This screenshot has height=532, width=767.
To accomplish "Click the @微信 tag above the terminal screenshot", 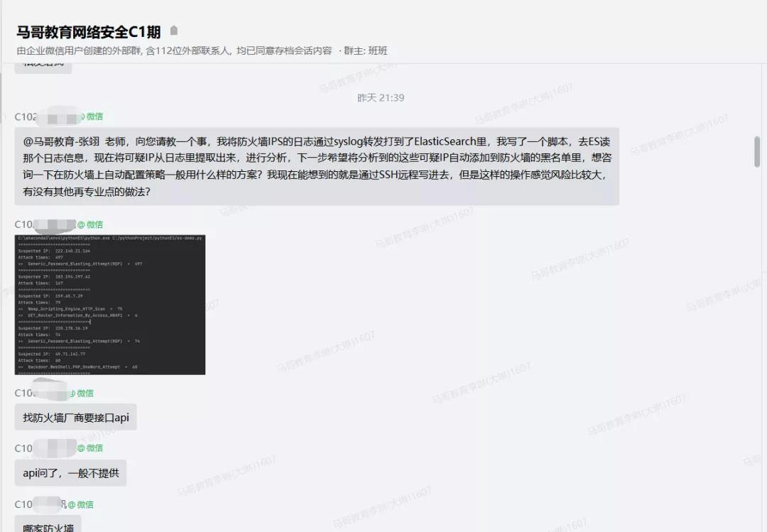I will (x=90, y=224).
